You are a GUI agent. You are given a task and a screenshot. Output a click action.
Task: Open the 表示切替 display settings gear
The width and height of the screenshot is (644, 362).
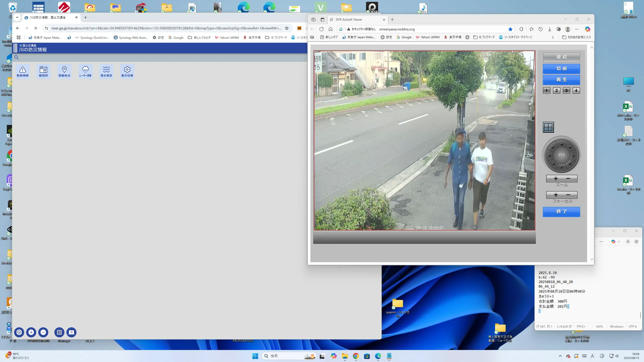pos(127,71)
